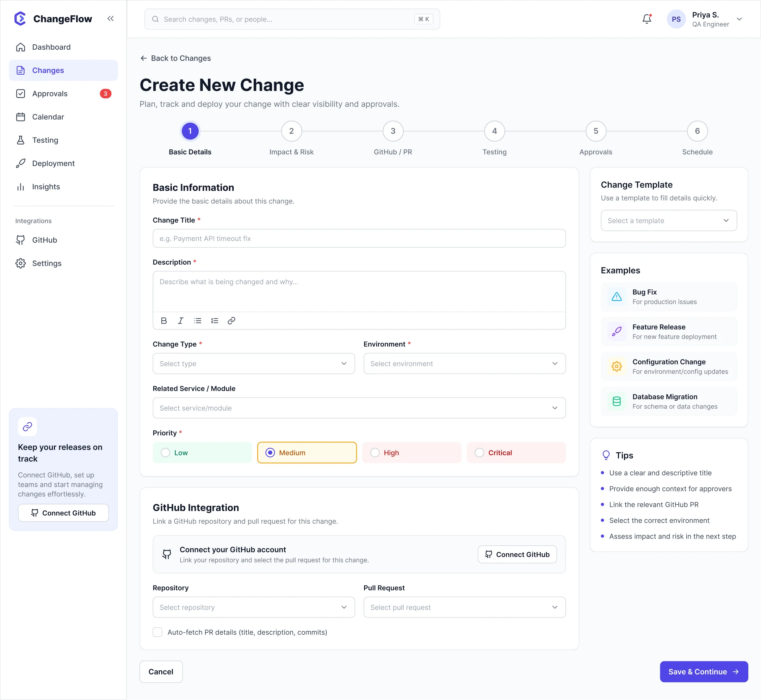The height and width of the screenshot is (700, 761).
Task: Click 'Provide enough context for approvers' tip
Action: [x=670, y=489]
